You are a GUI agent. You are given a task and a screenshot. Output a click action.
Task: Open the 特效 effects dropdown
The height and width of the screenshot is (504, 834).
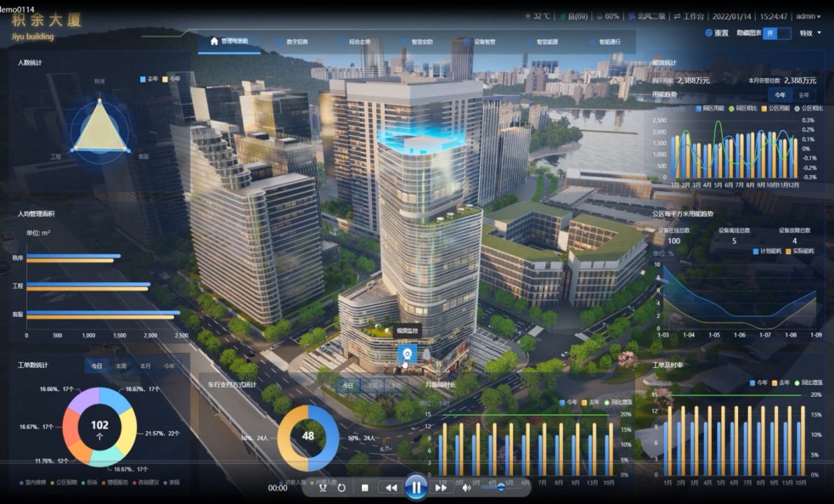[x=811, y=33]
